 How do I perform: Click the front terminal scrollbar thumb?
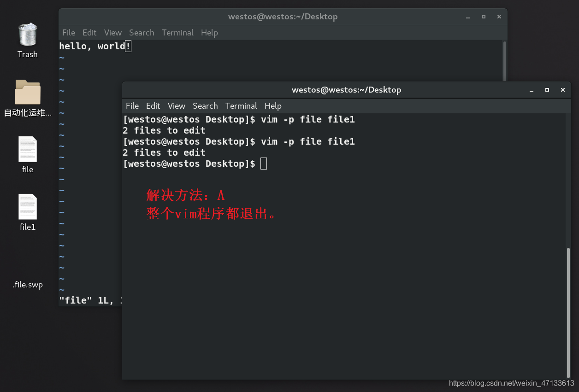pos(568,312)
